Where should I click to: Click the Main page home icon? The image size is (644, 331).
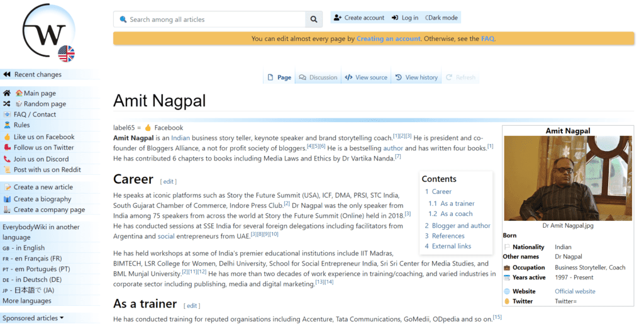point(6,93)
